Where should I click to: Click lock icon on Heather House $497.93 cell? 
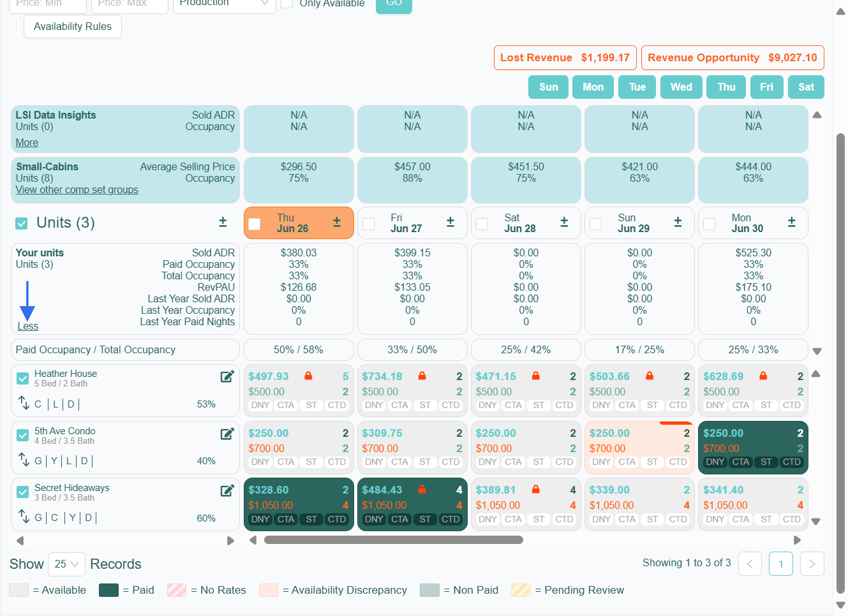click(308, 376)
